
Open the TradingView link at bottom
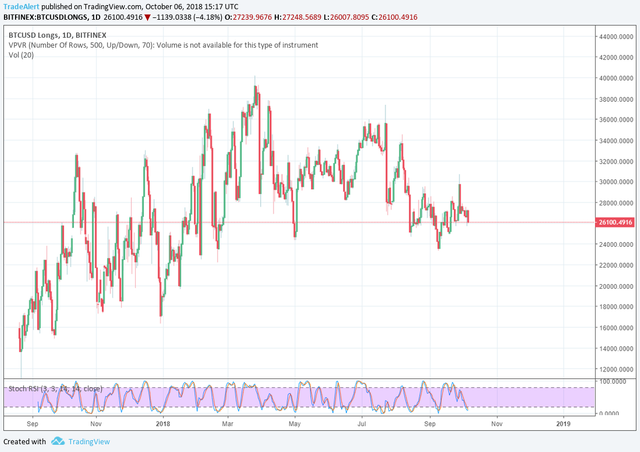(89, 441)
